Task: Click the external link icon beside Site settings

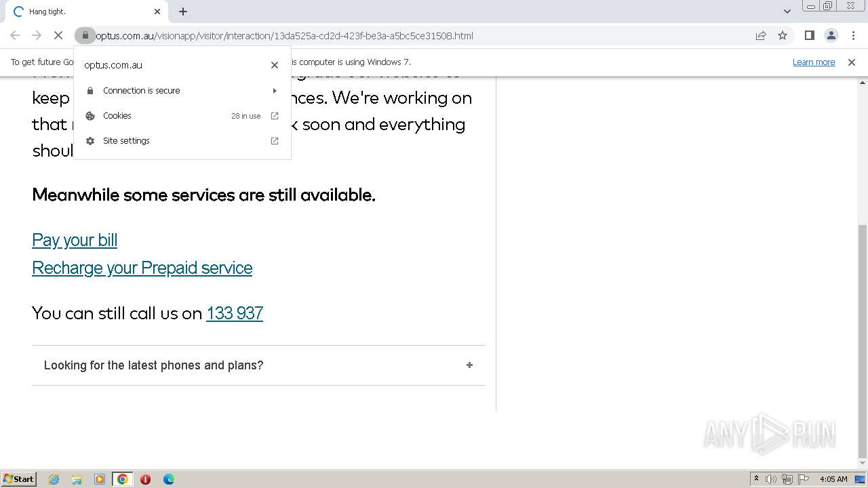Action: click(x=275, y=141)
